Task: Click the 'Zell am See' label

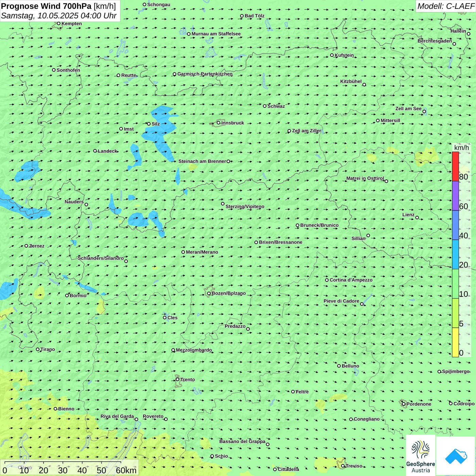Action: coord(408,108)
